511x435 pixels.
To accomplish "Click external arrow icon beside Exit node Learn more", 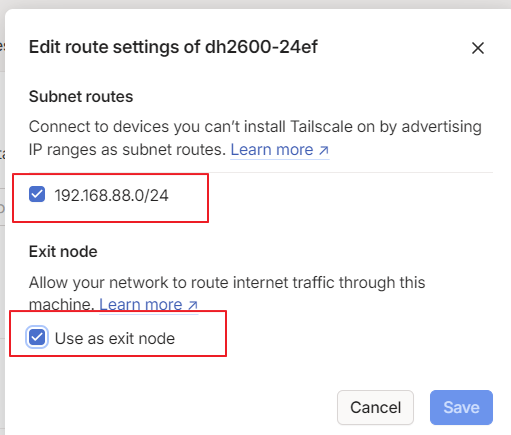I will [193, 305].
